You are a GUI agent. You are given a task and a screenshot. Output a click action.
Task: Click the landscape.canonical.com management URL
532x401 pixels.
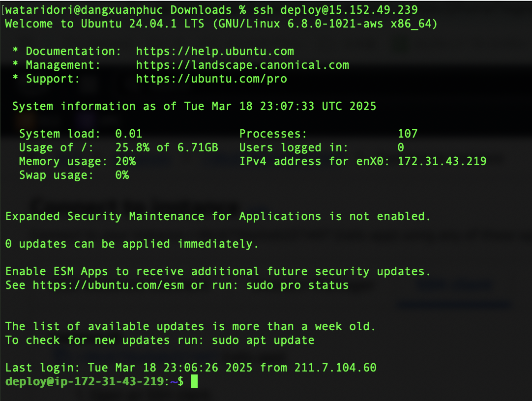242,65
